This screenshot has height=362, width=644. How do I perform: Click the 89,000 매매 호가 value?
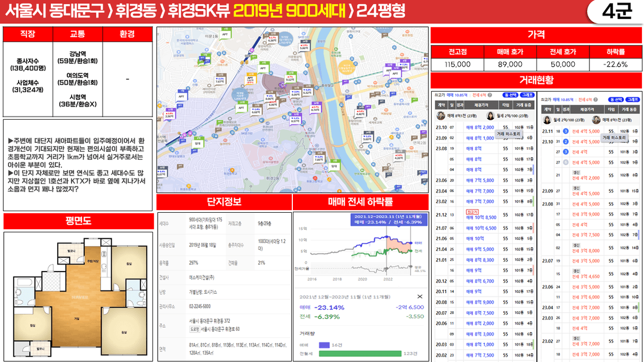[510, 64]
